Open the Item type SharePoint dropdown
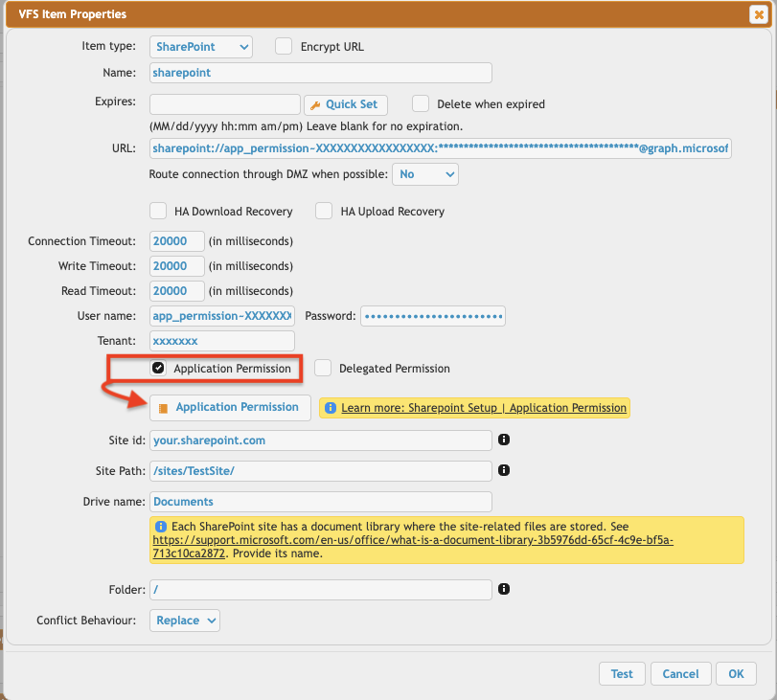777x700 pixels. click(x=201, y=47)
